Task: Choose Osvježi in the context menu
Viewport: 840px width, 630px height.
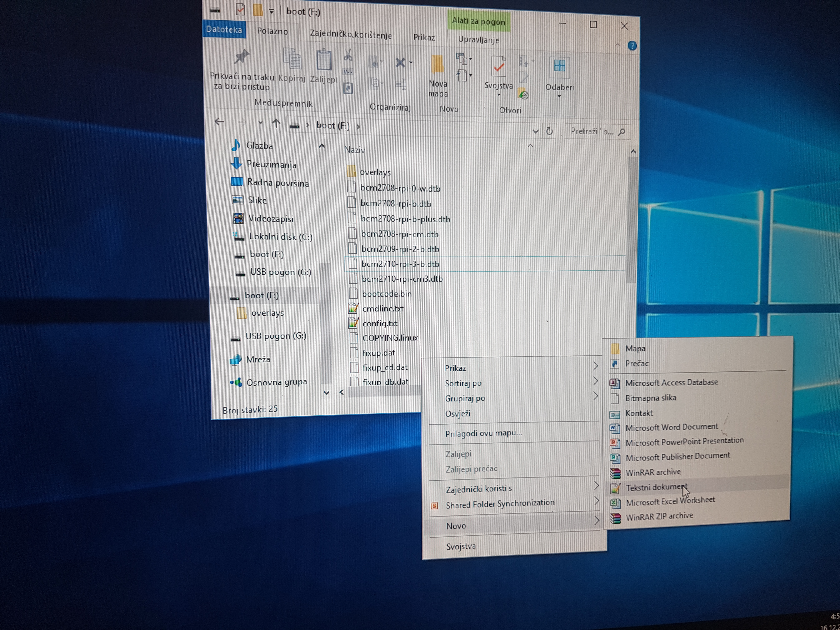Action: (x=457, y=414)
